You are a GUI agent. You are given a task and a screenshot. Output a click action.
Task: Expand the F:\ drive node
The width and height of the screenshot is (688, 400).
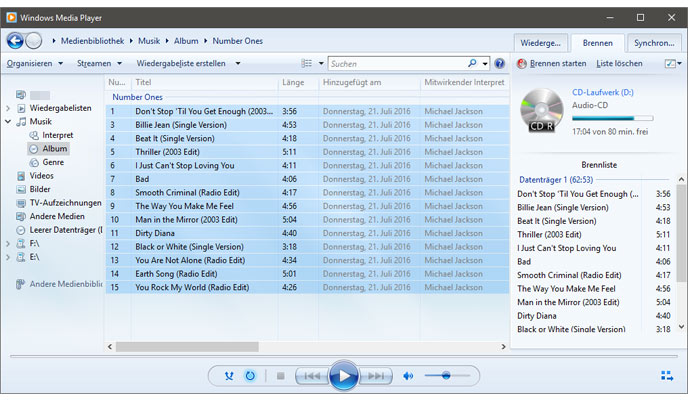(x=7, y=244)
